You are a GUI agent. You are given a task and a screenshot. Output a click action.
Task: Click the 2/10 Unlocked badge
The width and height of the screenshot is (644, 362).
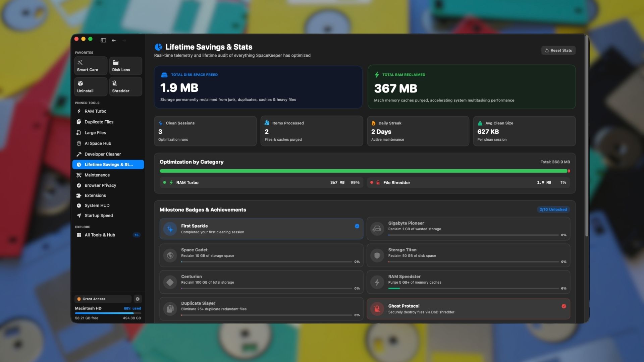coord(553,209)
